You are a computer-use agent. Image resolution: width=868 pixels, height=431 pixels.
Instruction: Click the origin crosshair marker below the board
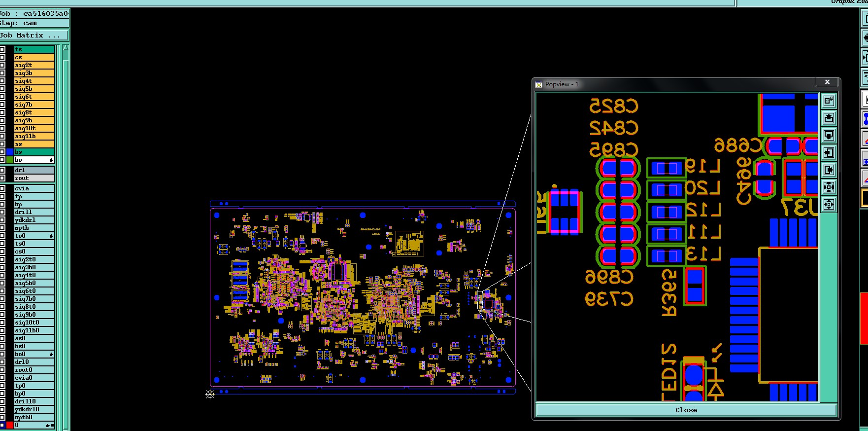point(210,394)
